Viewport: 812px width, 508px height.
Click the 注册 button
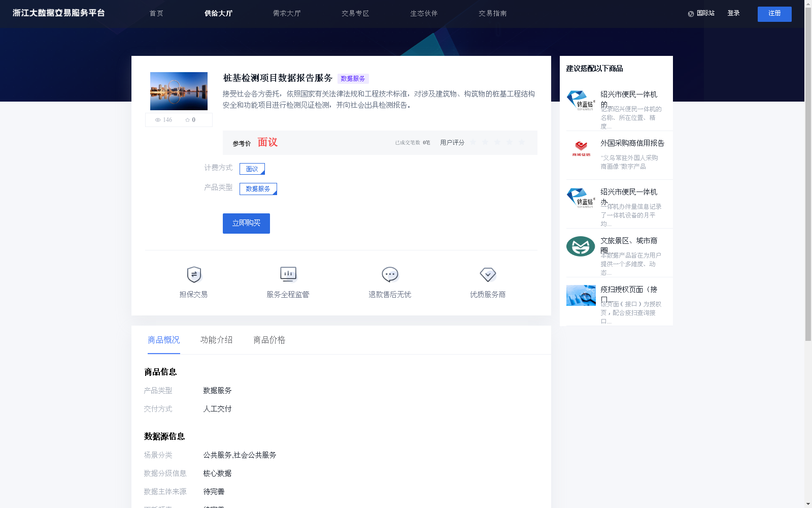point(774,14)
